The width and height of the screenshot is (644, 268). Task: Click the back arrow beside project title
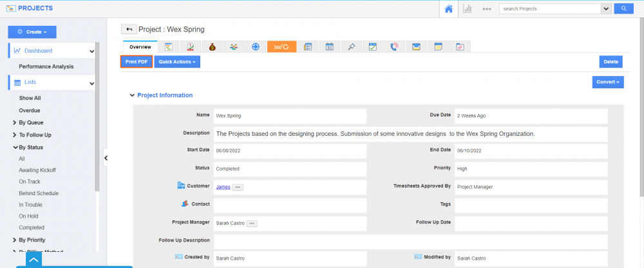pos(129,30)
